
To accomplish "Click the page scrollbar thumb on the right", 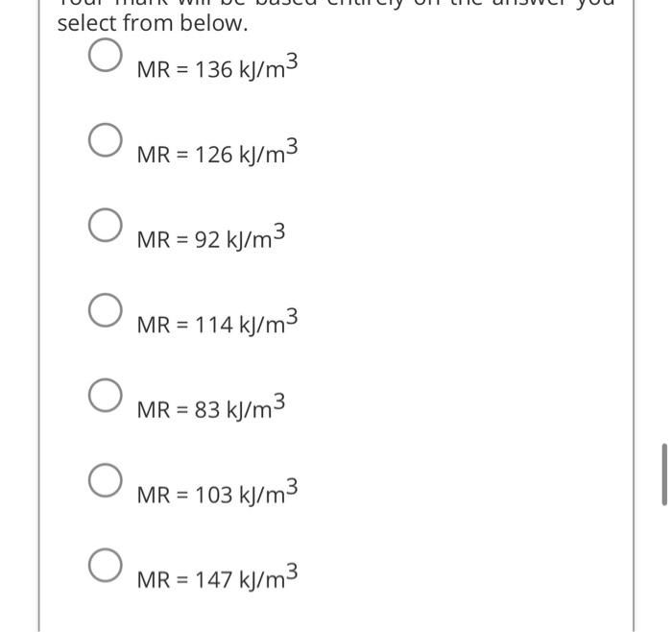I will coord(664,474).
